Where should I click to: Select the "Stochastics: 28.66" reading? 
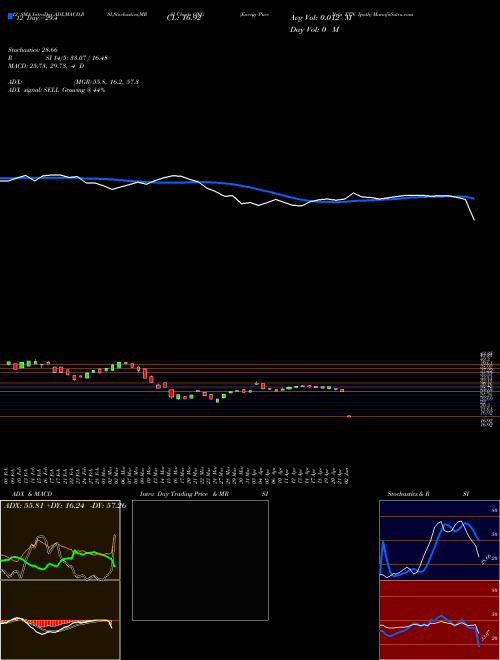pyautogui.click(x=33, y=50)
